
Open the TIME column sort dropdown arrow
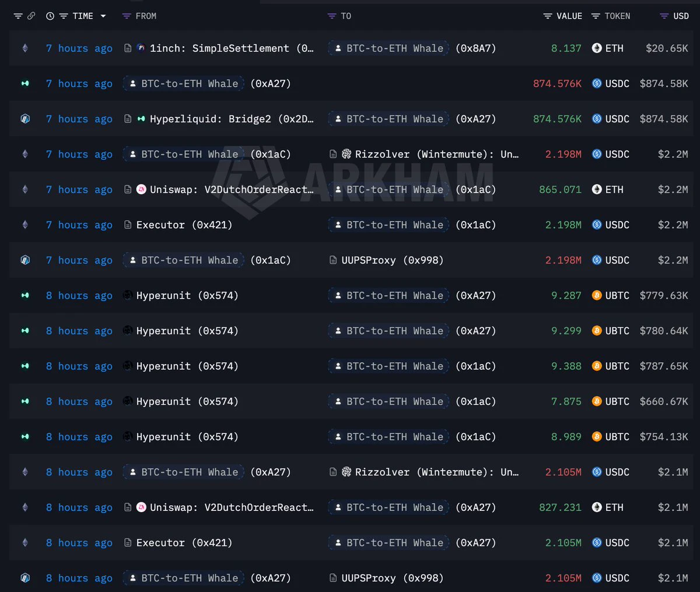click(x=103, y=16)
